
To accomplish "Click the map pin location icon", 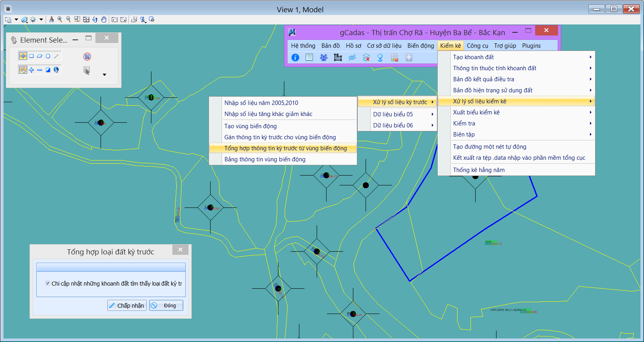I will tap(380, 58).
